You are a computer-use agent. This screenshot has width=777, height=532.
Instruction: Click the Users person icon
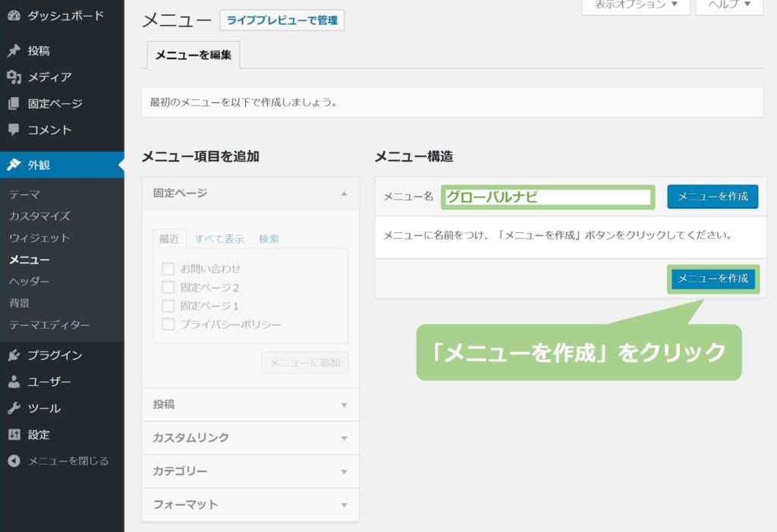click(14, 382)
